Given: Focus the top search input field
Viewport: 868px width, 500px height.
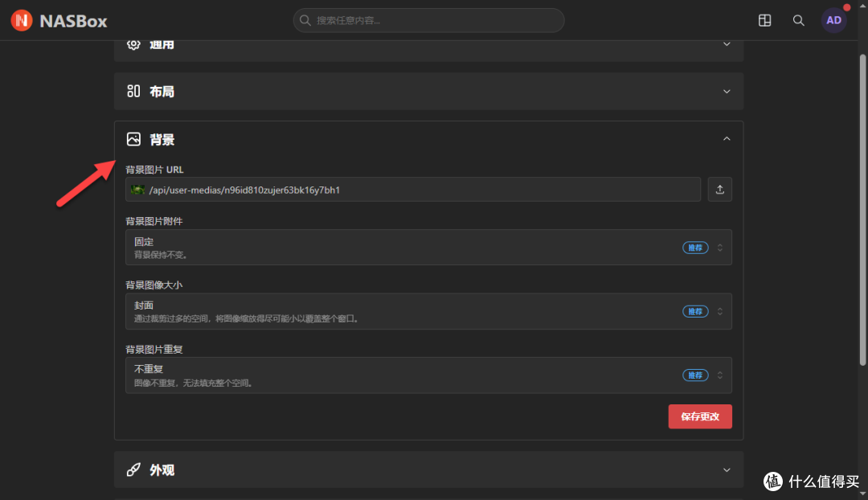Looking at the screenshot, I should click(428, 20).
